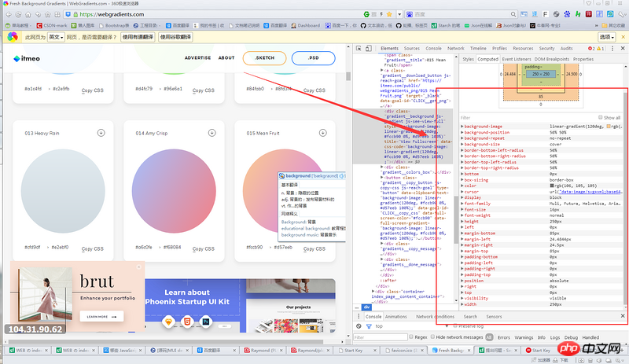
Task: Open the Event Listeners sidebar tab
Action: tap(517, 59)
